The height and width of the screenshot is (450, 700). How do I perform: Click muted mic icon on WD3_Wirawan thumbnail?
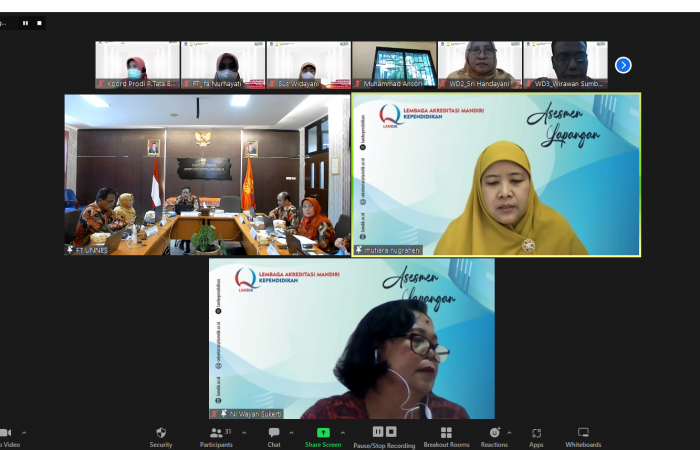tap(529, 83)
